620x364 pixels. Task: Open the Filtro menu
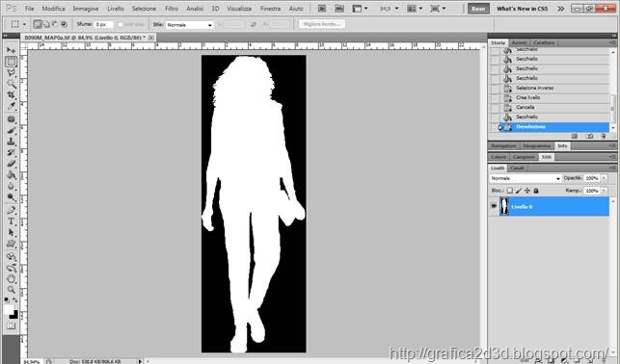[x=172, y=9]
